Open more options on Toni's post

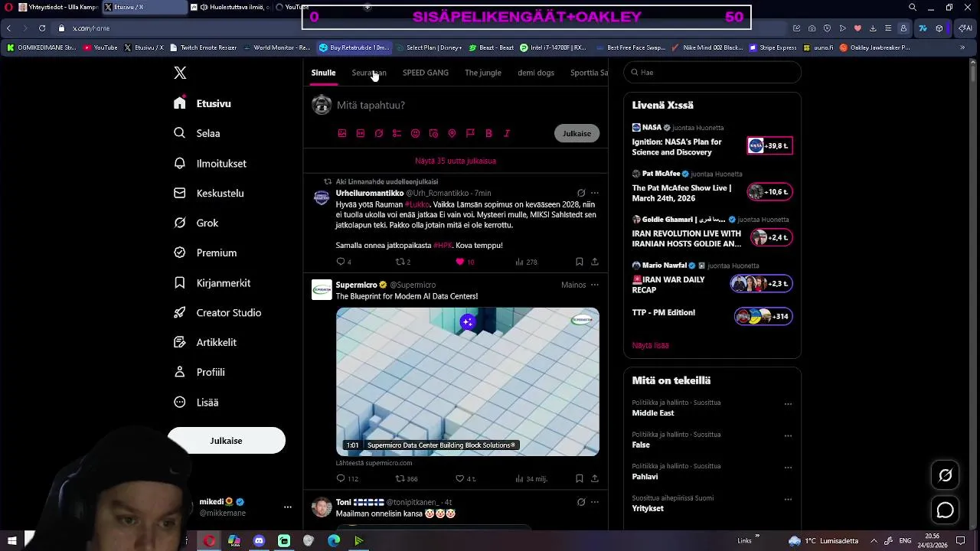pyautogui.click(x=594, y=502)
